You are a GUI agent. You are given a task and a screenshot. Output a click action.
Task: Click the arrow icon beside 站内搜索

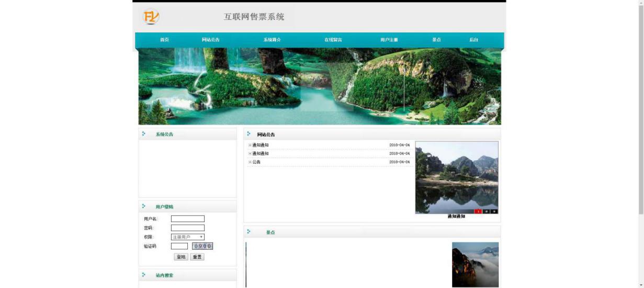[144, 274]
